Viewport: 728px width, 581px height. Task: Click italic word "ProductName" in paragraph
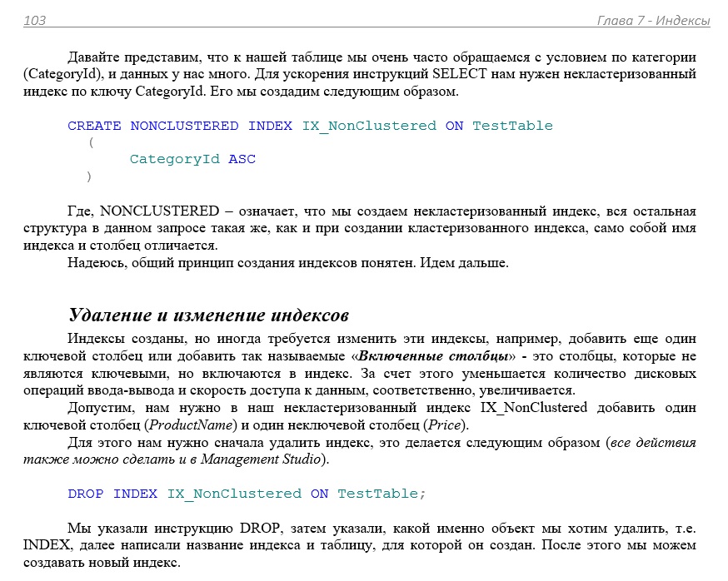tap(186, 425)
